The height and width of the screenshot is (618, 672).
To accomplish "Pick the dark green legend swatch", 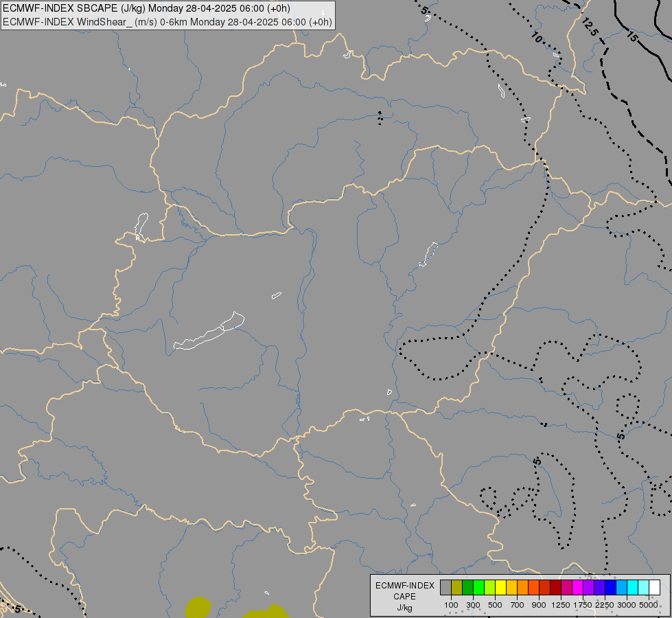I will click(x=467, y=588).
